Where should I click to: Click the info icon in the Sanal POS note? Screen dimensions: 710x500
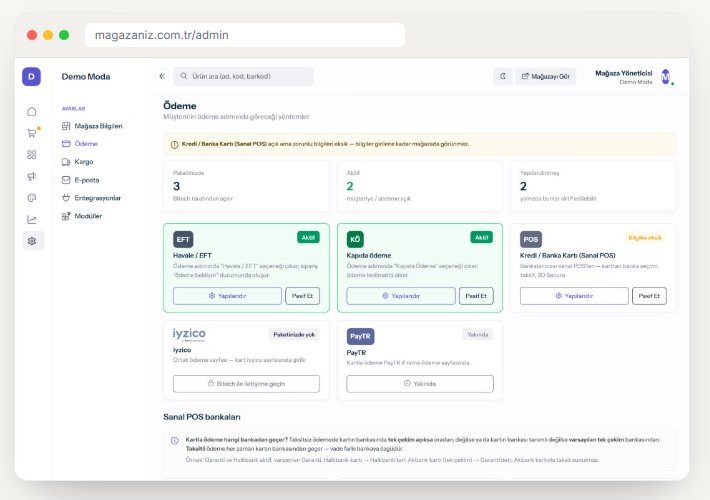point(175,440)
